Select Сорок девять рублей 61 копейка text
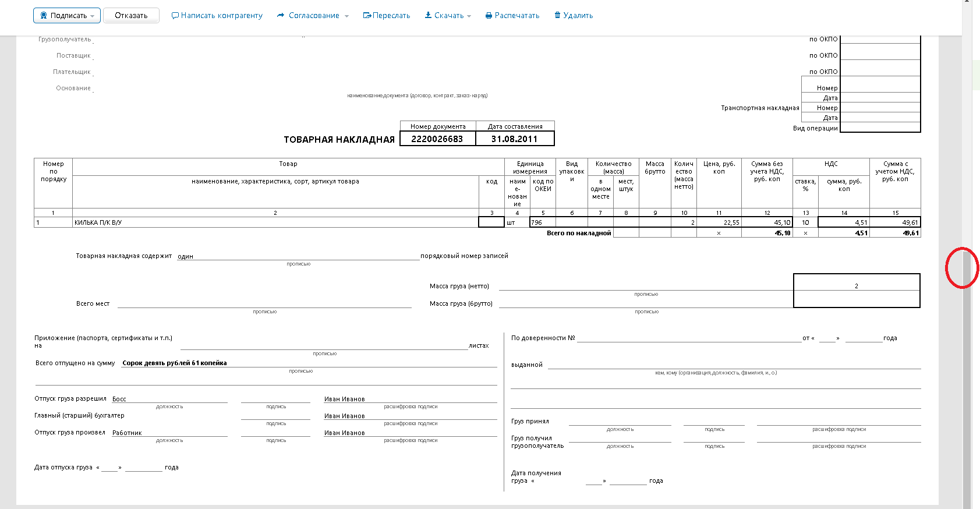Screen dimensions: 980x509 point(175,363)
